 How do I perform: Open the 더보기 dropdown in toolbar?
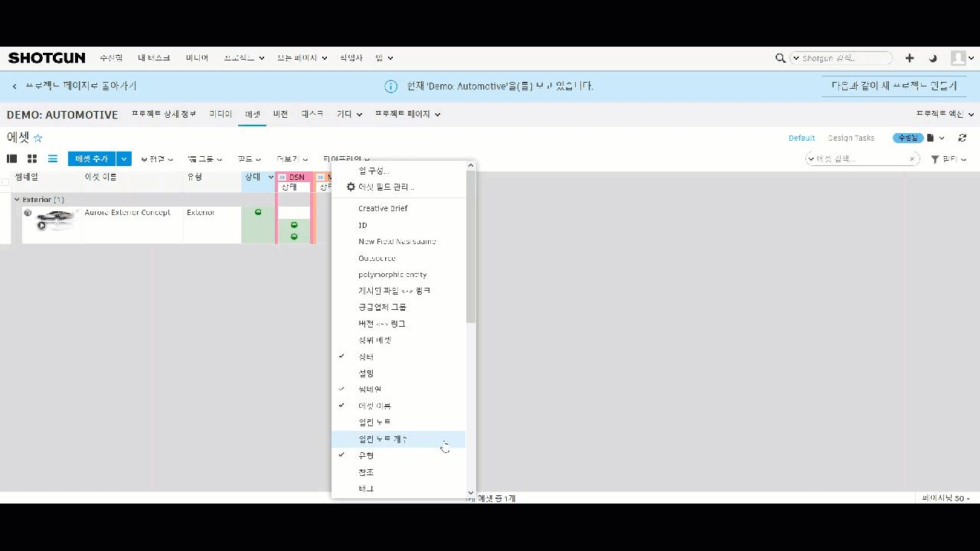[x=288, y=158]
